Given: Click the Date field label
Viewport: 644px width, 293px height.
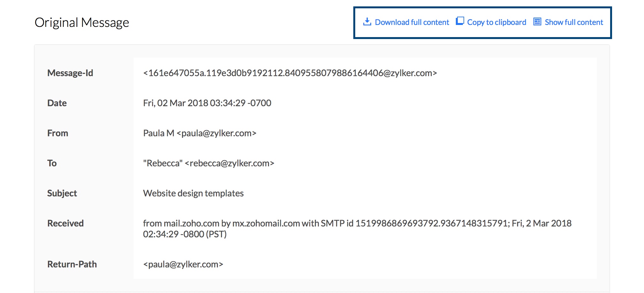Looking at the screenshot, I should [57, 103].
